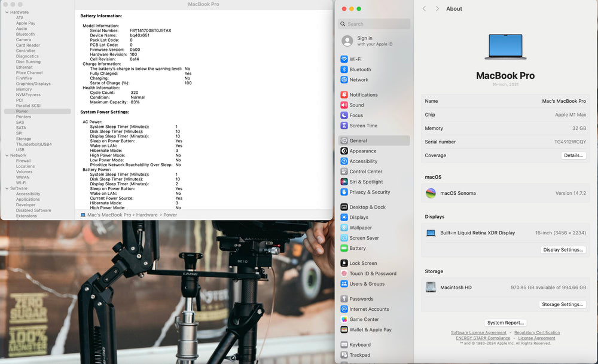Click the Battery icon in sidebar
The image size is (598, 364).
tap(344, 248)
